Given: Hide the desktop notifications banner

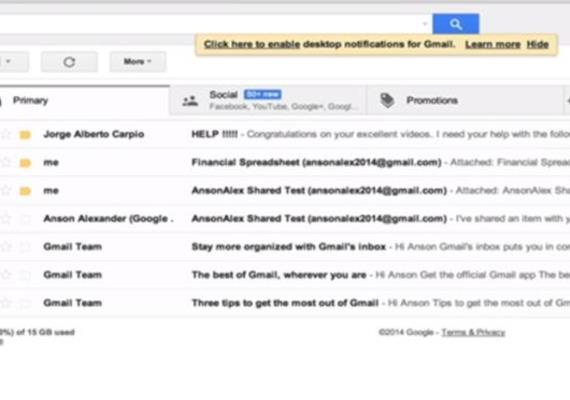Looking at the screenshot, I should [x=537, y=45].
